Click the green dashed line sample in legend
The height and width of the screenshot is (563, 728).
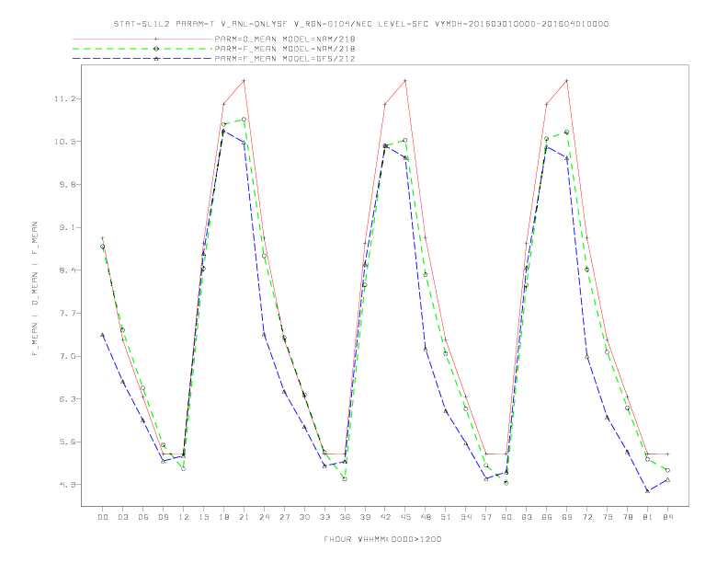coord(142,49)
